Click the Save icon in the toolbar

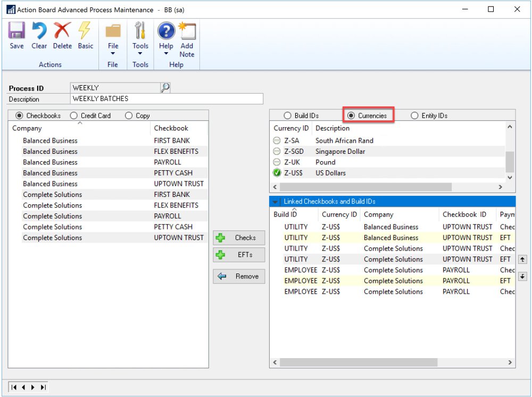point(16,35)
